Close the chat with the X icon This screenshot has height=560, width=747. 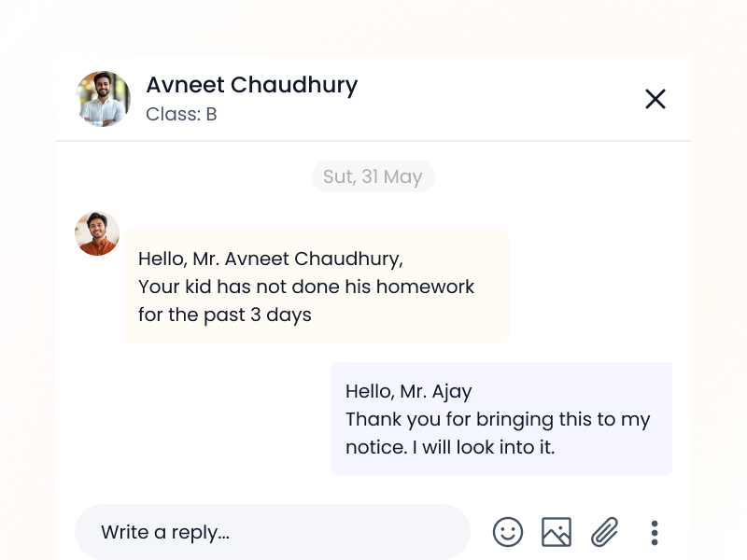[655, 99]
